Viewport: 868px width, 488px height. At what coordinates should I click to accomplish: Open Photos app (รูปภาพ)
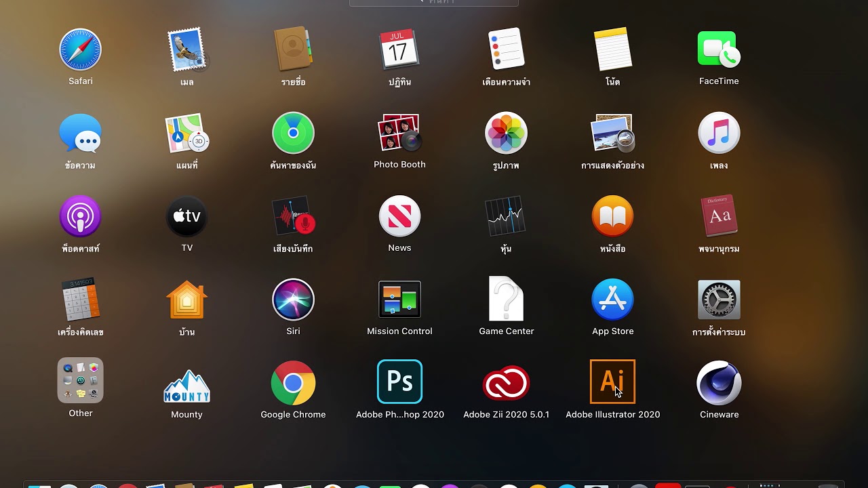506,134
